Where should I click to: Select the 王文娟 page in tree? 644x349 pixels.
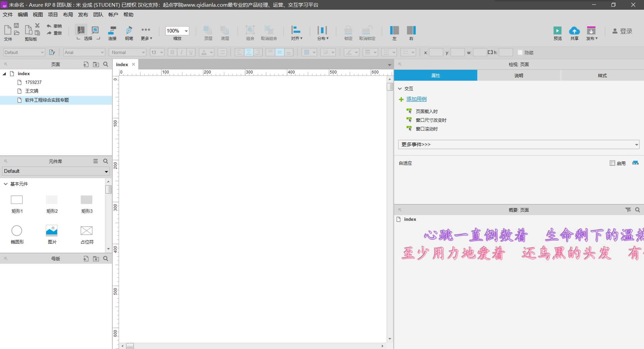click(x=32, y=91)
